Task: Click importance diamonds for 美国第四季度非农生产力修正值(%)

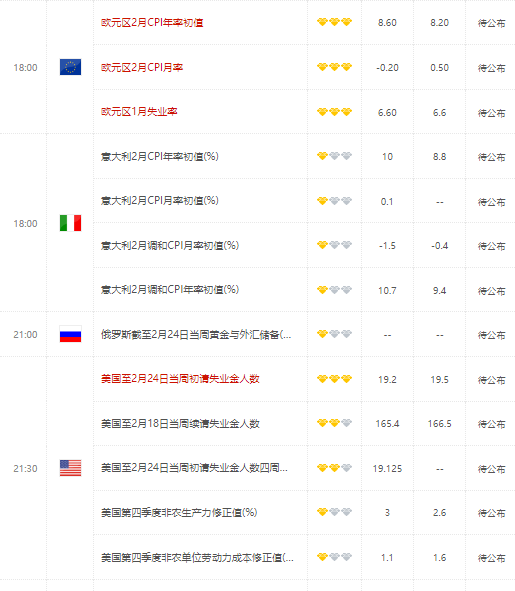Action: pyautogui.click(x=334, y=512)
